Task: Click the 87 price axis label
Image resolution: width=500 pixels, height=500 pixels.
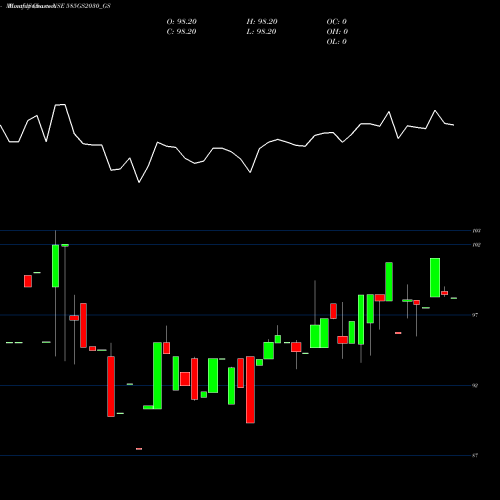Action: click(x=475, y=456)
